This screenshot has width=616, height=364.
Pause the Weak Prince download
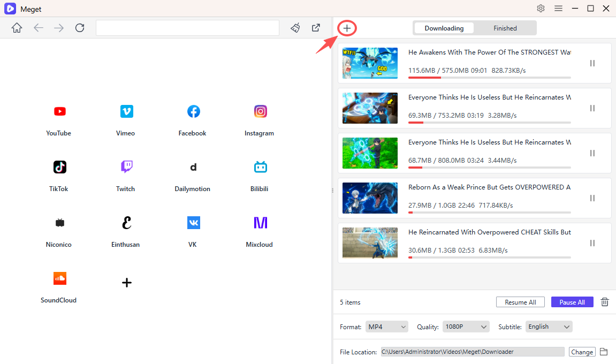592,198
